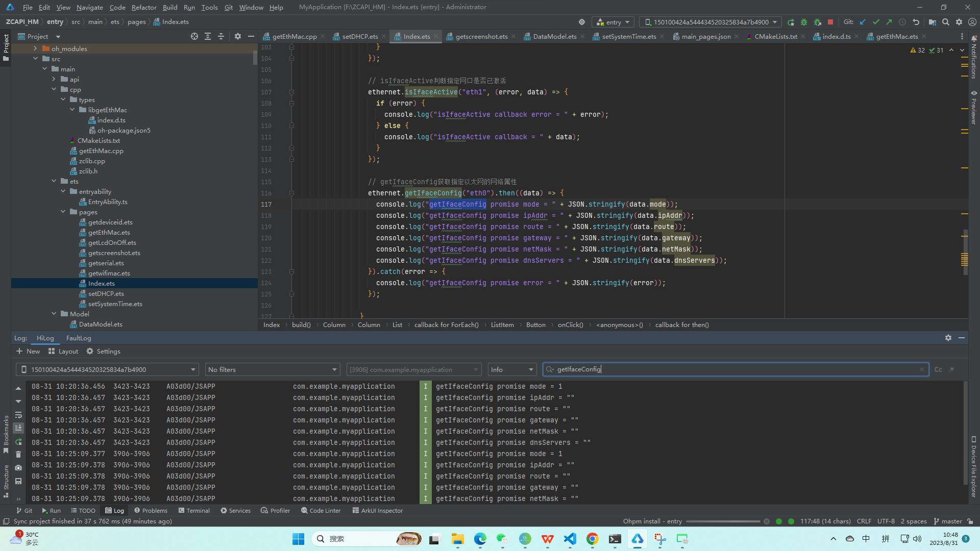The image size is (980, 551).
Task: Click the getIfaceConfig log search field
Action: point(735,369)
